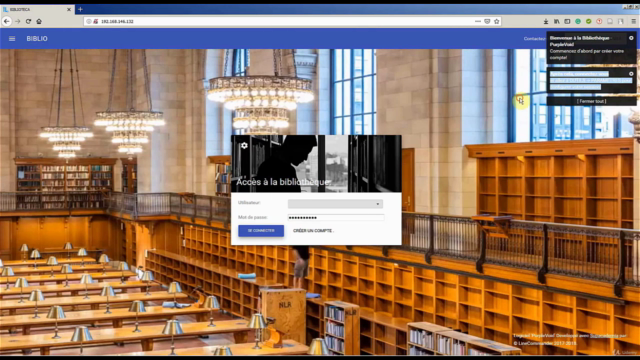The image size is (640, 360).
Task: Click the grey extension icon before the last
Action: pos(610,21)
